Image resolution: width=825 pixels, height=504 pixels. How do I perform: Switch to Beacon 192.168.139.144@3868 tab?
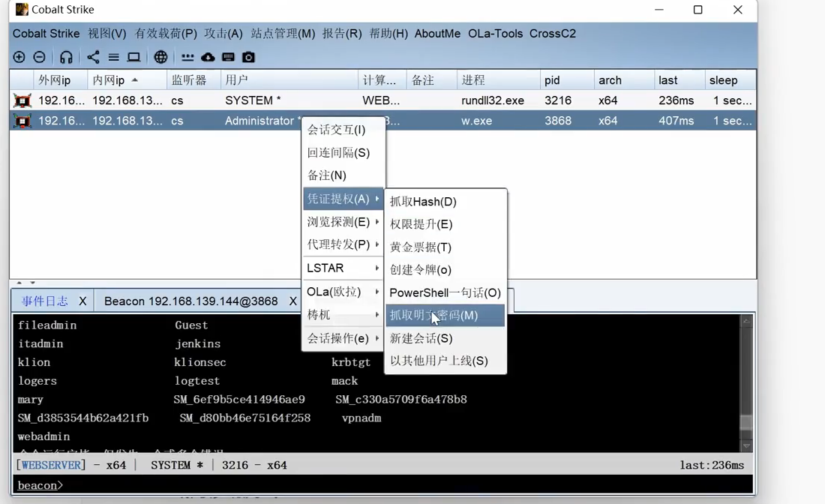click(x=191, y=301)
